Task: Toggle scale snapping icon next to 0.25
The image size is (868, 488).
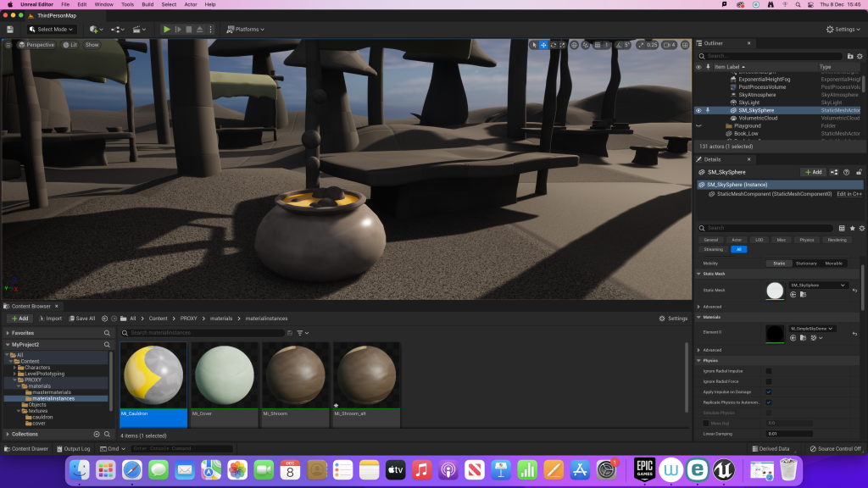Action: 641,45
